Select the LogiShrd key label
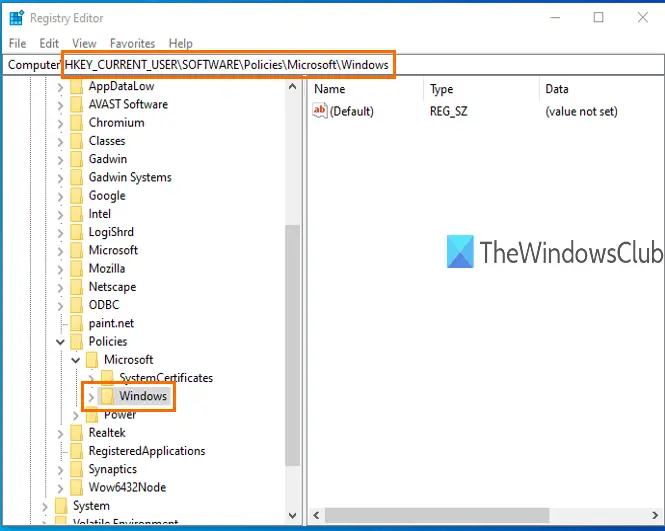This screenshot has width=665, height=531. 111,232
